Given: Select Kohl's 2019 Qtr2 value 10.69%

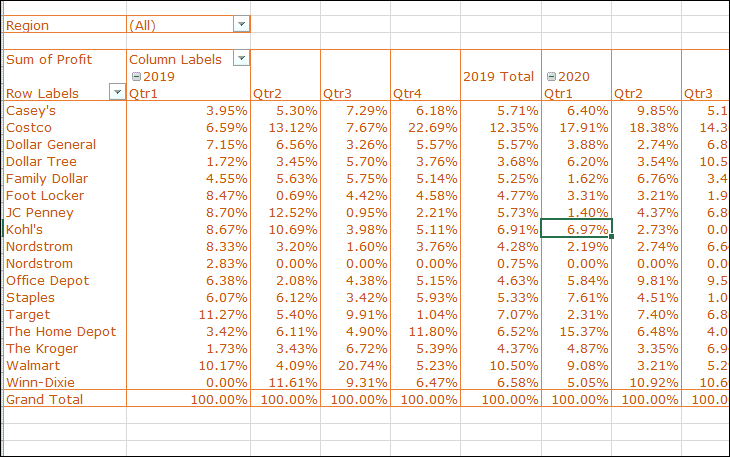Looking at the screenshot, I should [285, 229].
